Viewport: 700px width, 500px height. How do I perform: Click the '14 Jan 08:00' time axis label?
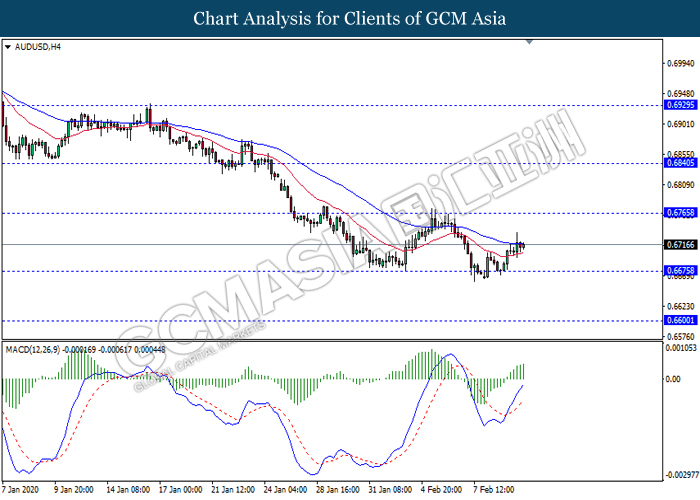point(130,490)
